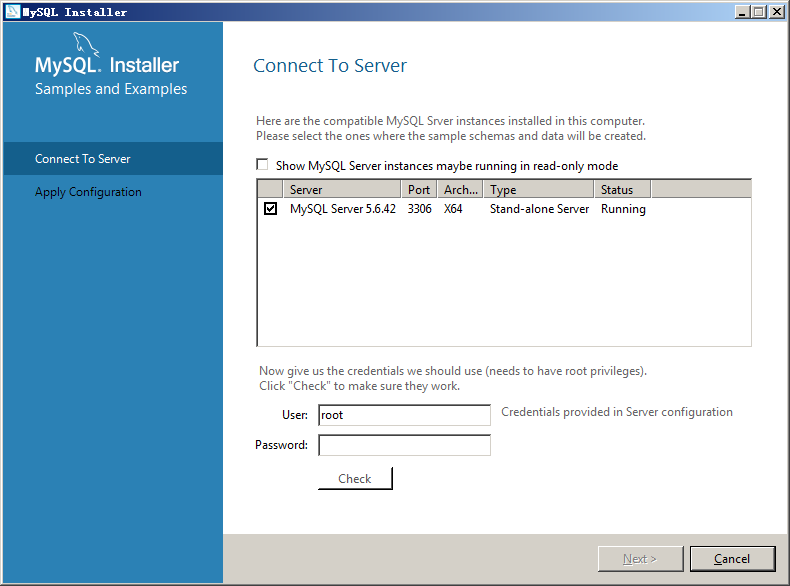Click the Server column header
This screenshot has width=790, height=586.
[342, 189]
